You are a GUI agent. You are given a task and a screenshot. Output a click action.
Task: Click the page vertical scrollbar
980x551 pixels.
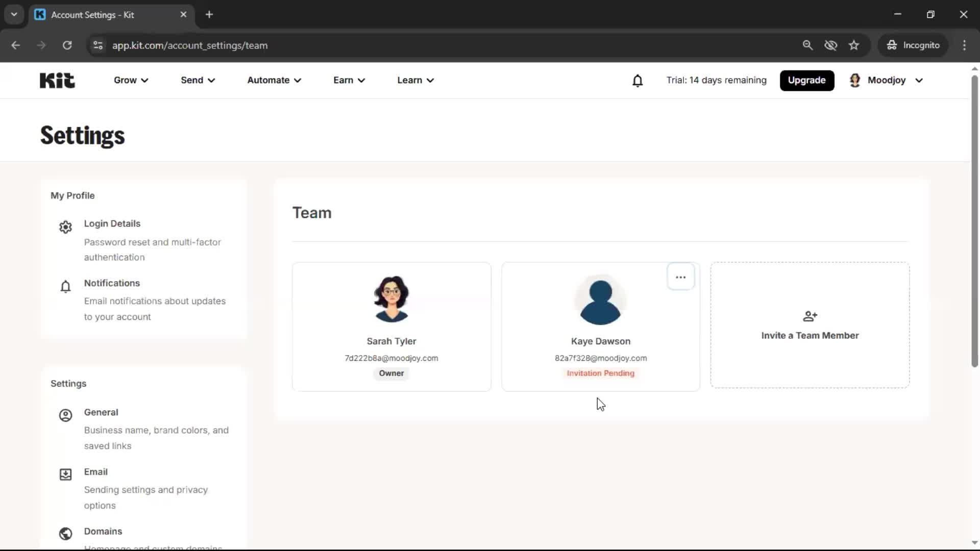[x=974, y=220]
